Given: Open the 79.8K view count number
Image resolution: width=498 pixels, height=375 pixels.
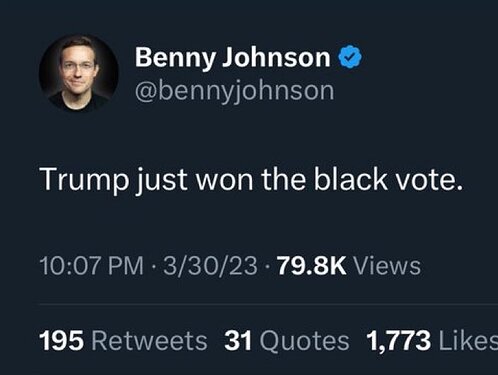Looking at the screenshot, I should click(311, 266).
